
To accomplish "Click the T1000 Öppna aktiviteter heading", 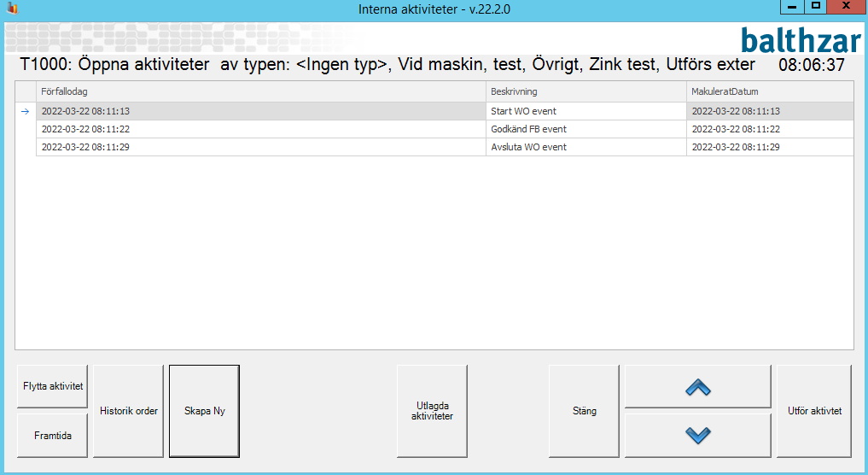I will [387, 64].
